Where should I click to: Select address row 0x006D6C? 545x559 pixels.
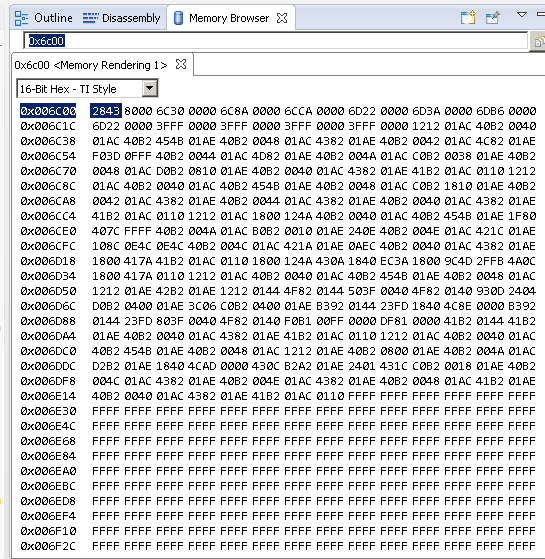48,306
